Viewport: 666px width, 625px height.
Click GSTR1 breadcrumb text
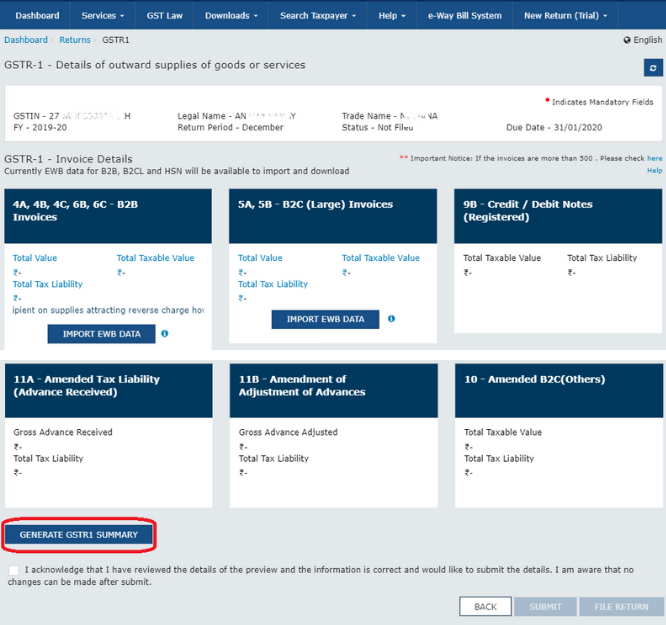click(116, 40)
